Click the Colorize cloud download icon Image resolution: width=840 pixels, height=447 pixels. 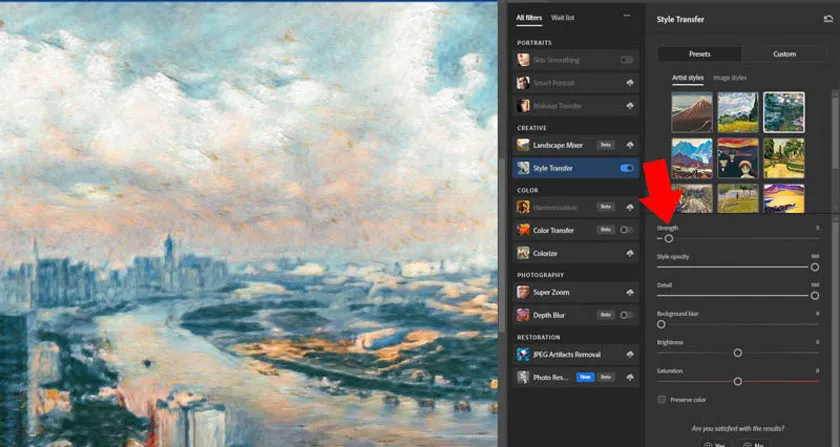[629, 253]
